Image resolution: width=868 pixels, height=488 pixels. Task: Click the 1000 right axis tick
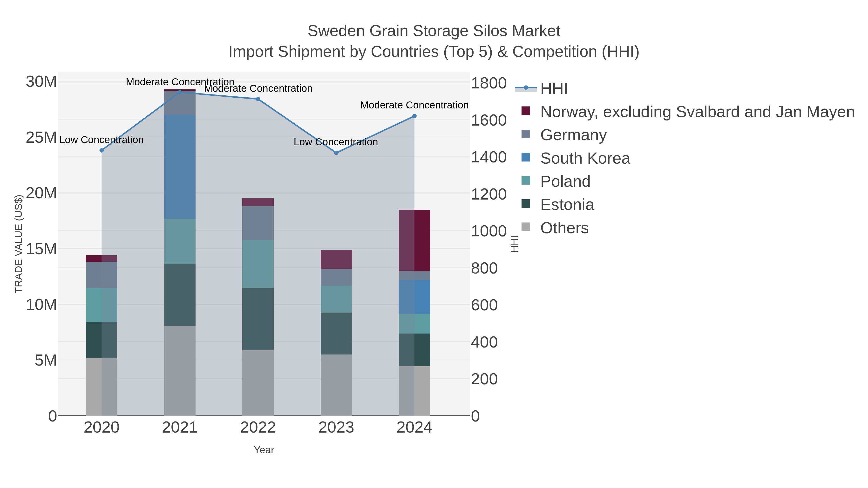(488, 231)
